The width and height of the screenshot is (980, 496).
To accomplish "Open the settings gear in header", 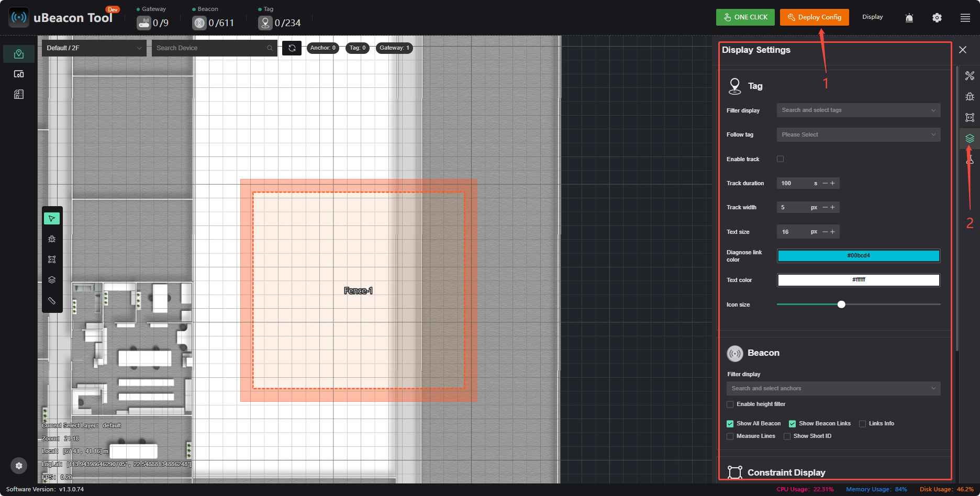I will (x=937, y=18).
